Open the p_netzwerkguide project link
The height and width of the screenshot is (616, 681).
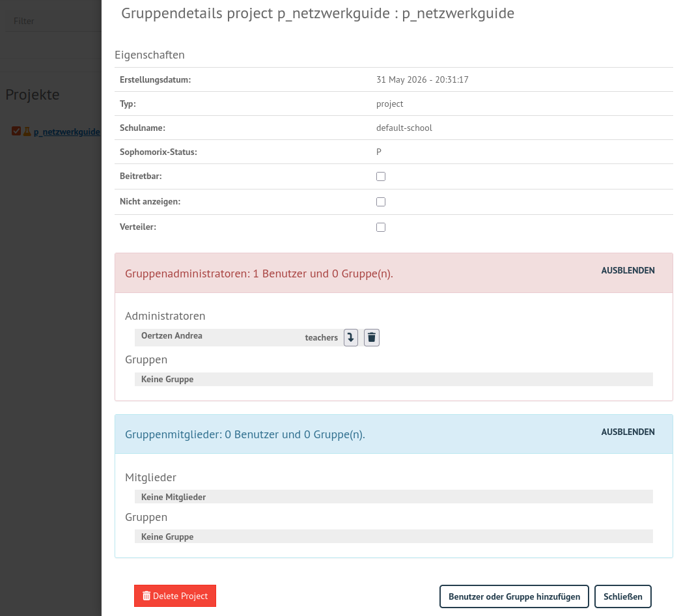67,132
